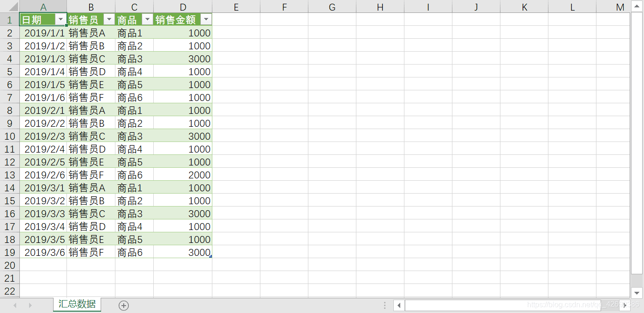This screenshot has height=313, width=644.
Task: Click the previous sheet navigation arrow
Action: (15, 305)
